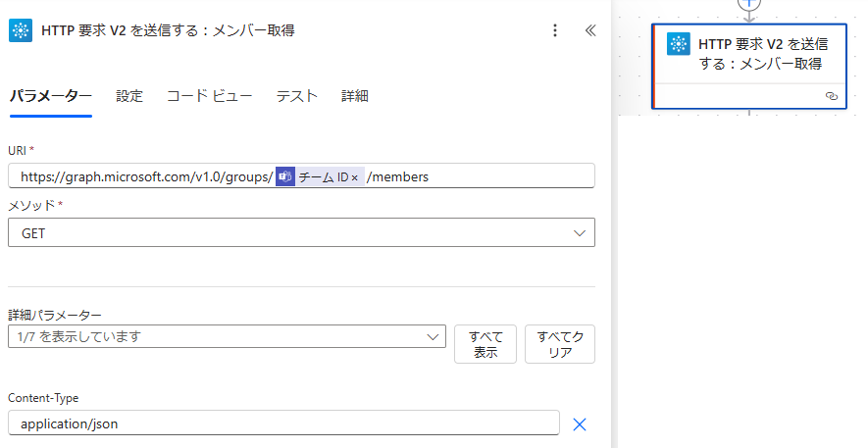Add a step with plus above card
This screenshot has height=448, width=868.
click(749, 3)
